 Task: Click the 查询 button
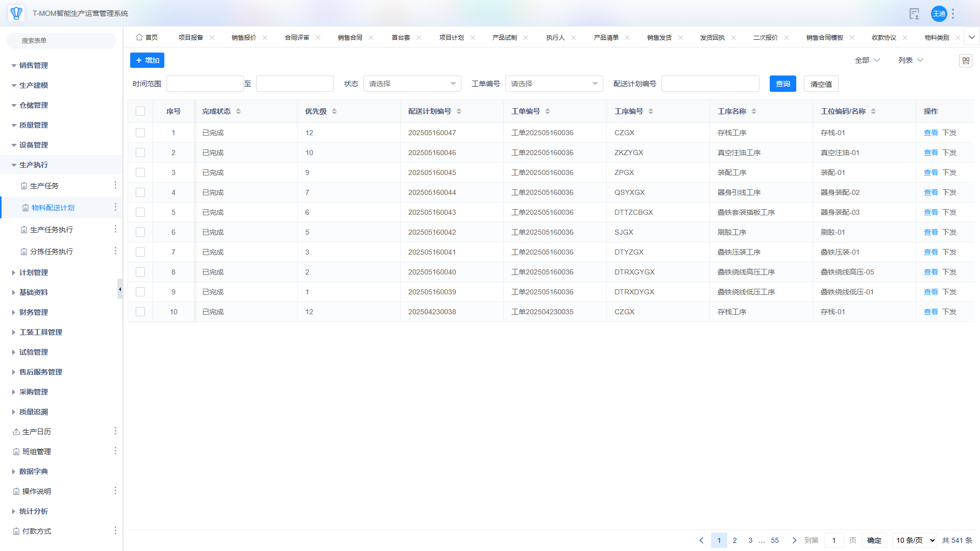tap(782, 84)
